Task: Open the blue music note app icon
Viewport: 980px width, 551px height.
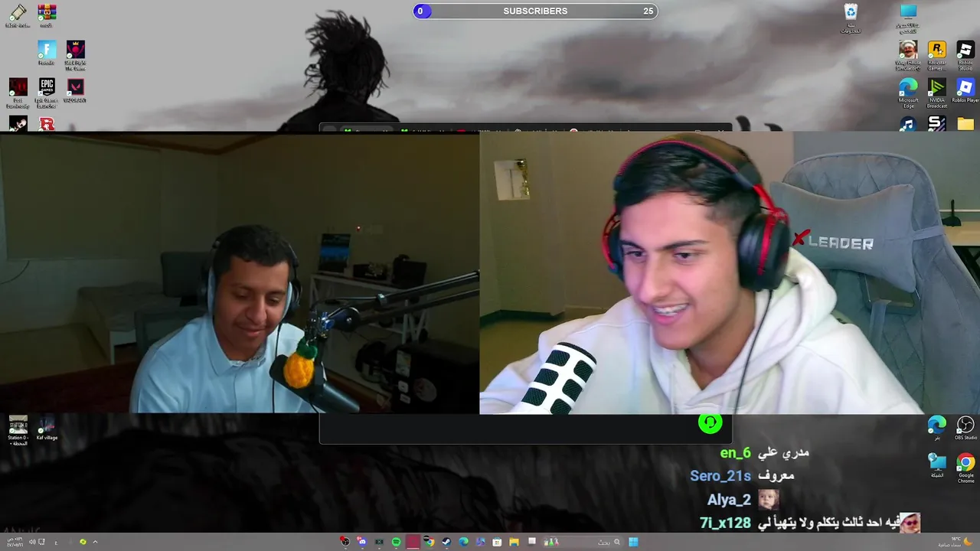Action: [908, 124]
